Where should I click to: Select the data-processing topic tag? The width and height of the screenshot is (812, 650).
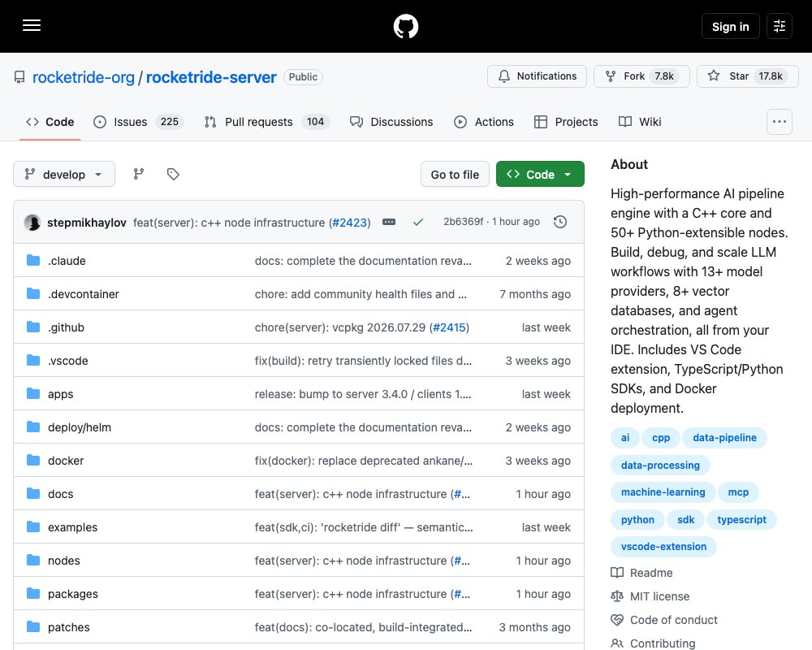pos(660,465)
